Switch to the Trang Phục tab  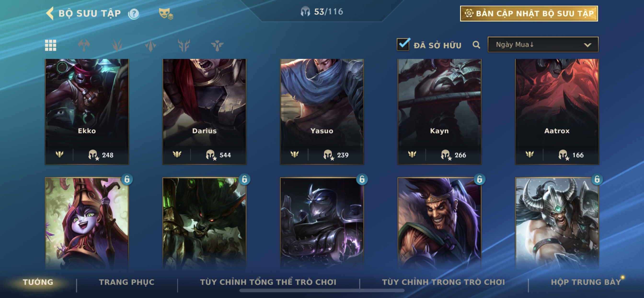point(127,282)
